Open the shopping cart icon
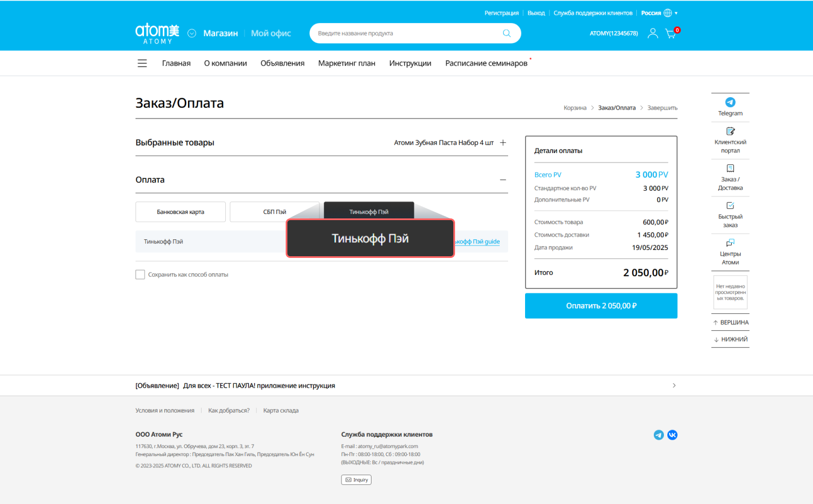Image resolution: width=813 pixels, height=504 pixels. (x=671, y=33)
